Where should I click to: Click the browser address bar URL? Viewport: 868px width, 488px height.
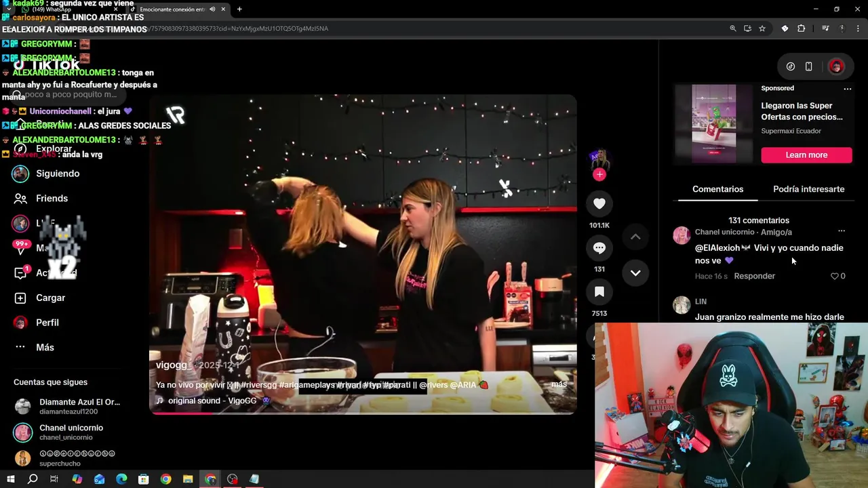pyautogui.click(x=407, y=28)
